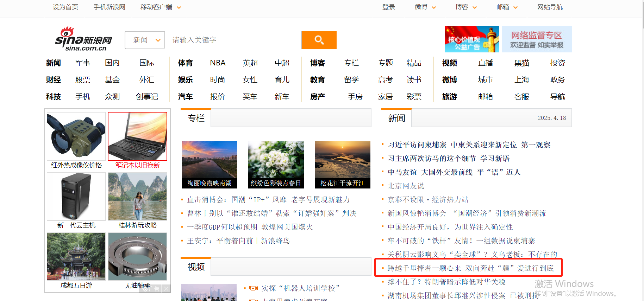Open the 缤纷色彩装点春日 photo
Image resolution: width=644 pixels, height=301 pixels.
coord(276,165)
